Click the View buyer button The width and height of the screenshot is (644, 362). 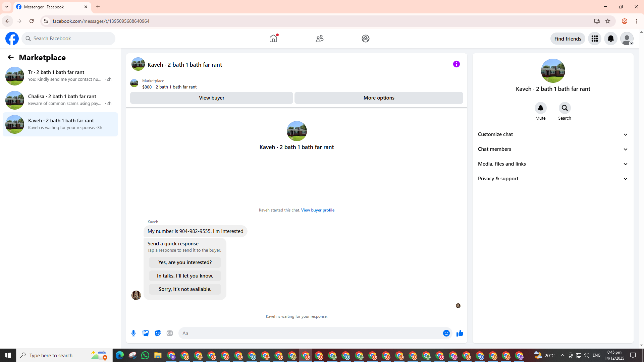coord(211,98)
